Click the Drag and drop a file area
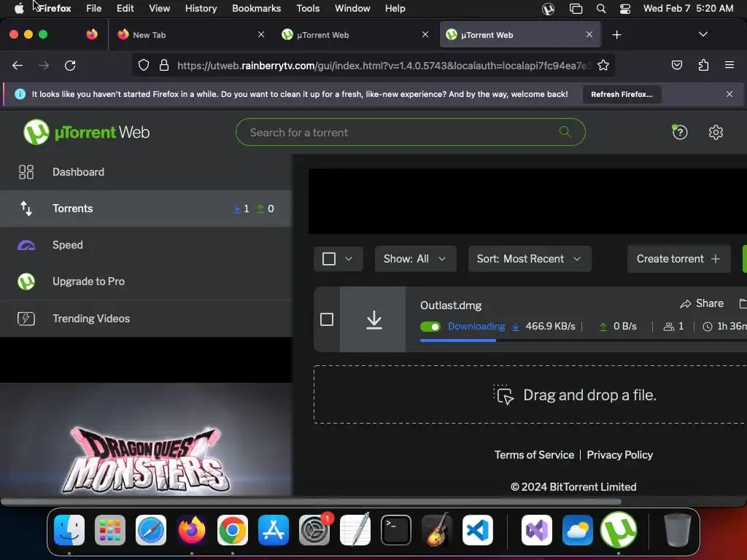The width and height of the screenshot is (747, 560). (530, 394)
